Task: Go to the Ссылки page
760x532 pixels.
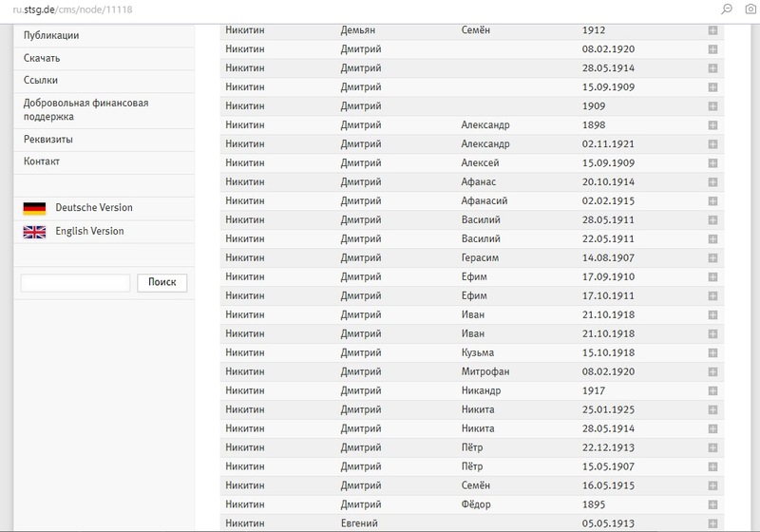Action: 41,81
